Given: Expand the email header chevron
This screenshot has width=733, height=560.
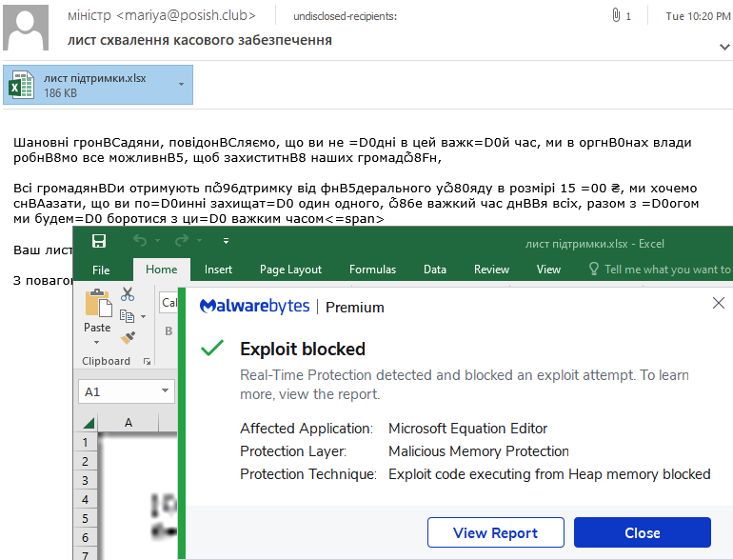Looking at the screenshot, I should [x=723, y=45].
